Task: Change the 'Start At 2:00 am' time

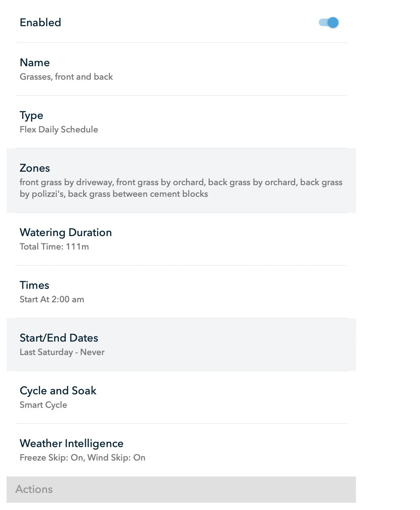Action: point(52,299)
